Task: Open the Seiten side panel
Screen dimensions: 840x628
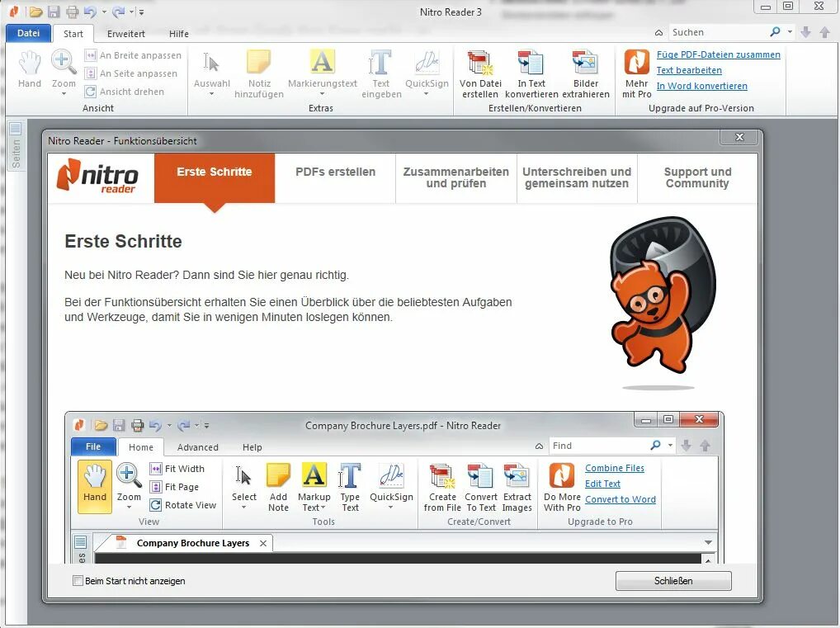Action: (x=16, y=146)
